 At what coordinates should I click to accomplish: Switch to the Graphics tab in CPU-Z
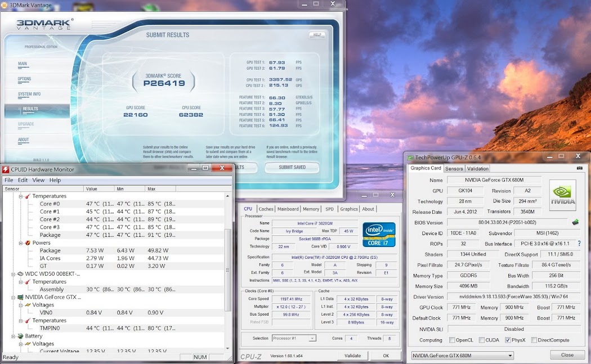pyautogui.click(x=349, y=209)
